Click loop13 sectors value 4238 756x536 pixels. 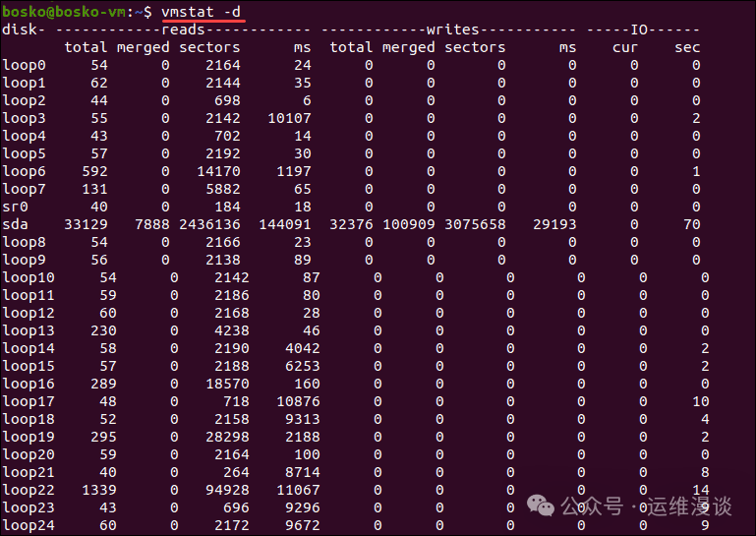point(231,331)
